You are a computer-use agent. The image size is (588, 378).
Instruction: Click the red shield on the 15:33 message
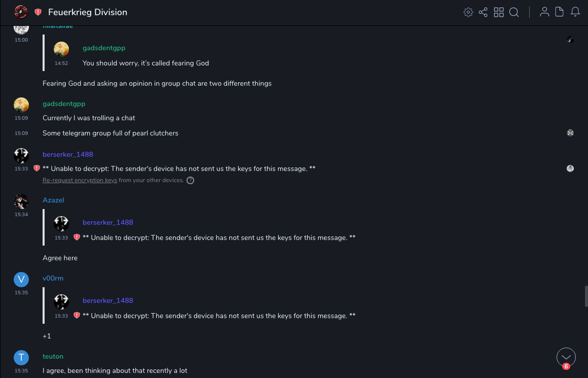pos(36,168)
